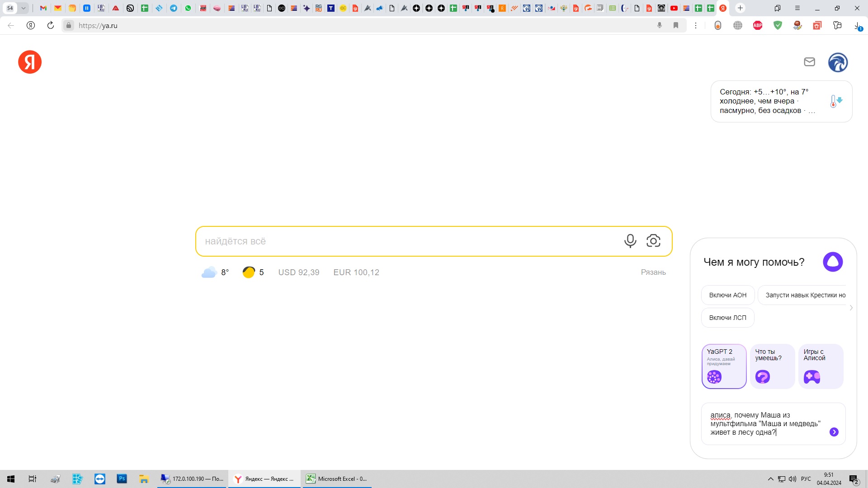The height and width of the screenshot is (488, 868).
Task: Click the "Включи АОН" suggestion
Action: click(x=727, y=295)
